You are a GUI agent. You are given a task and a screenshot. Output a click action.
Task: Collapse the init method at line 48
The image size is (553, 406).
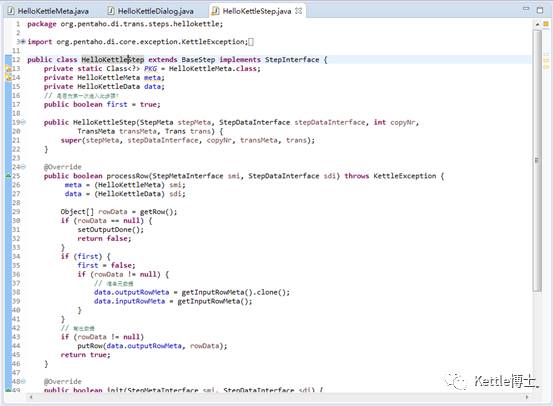tap(23, 381)
